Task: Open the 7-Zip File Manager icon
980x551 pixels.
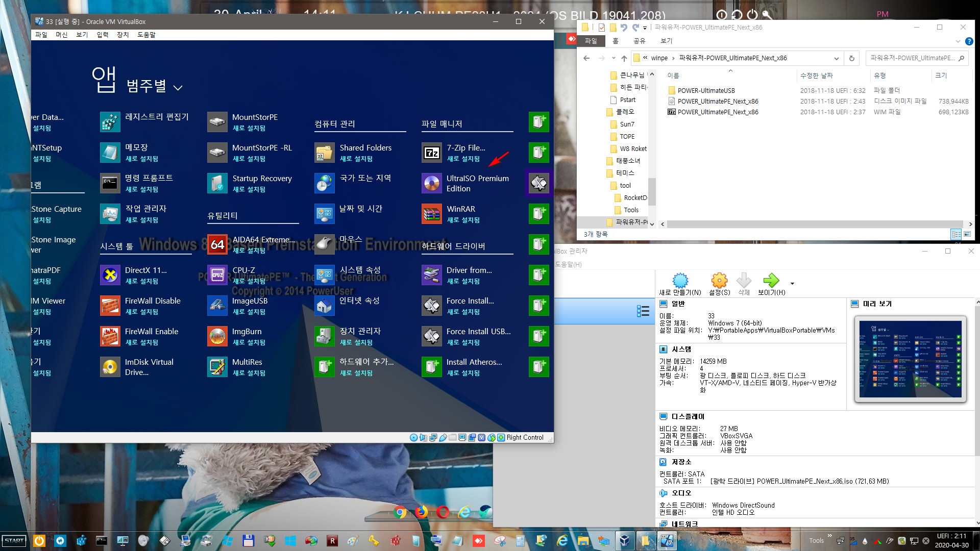Action: tap(432, 153)
